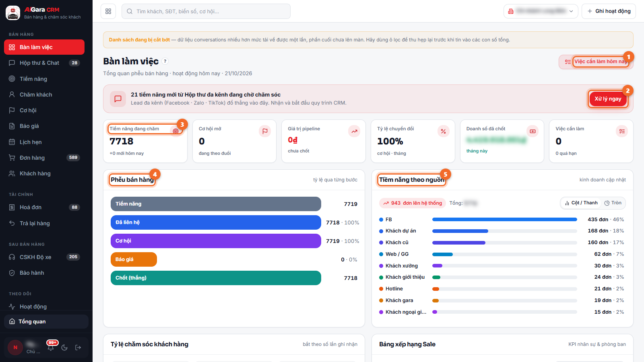Open the grid apps icon beside search
The width and height of the screenshot is (644, 362).
(x=108, y=11)
